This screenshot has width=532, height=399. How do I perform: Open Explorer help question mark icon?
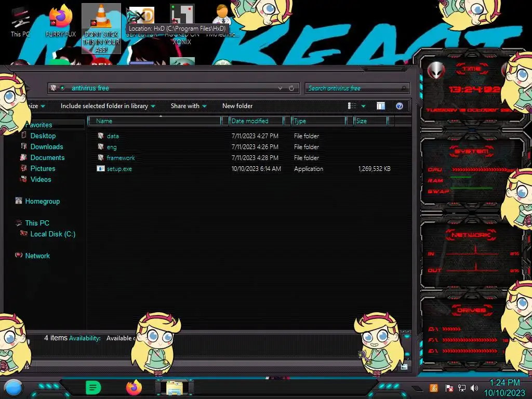[400, 106]
